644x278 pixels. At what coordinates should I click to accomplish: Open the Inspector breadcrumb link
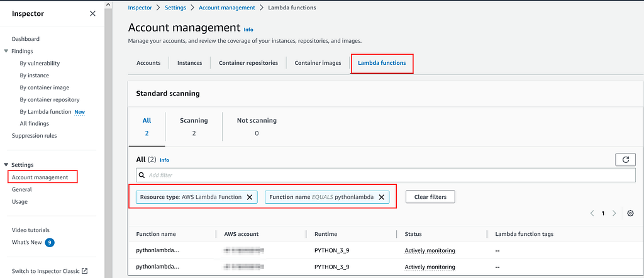coord(140,8)
